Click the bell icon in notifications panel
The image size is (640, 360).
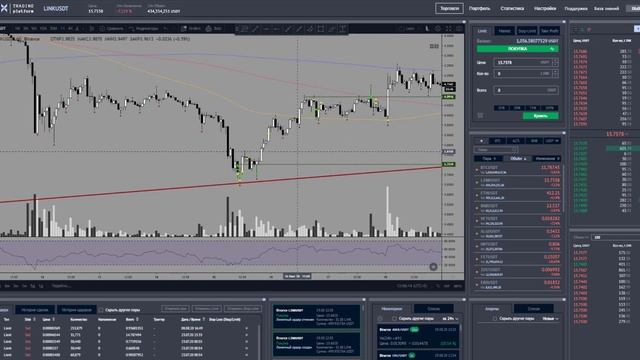coord(380,318)
